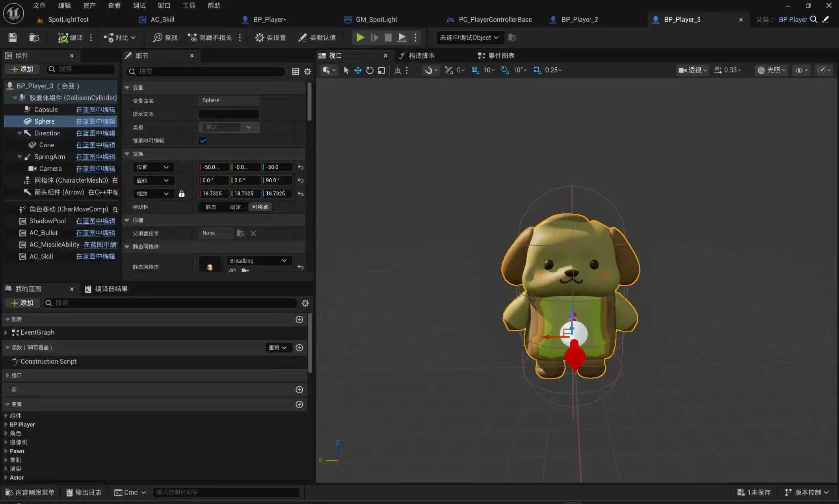Click the Save blueprint floppy disk icon

13,37
